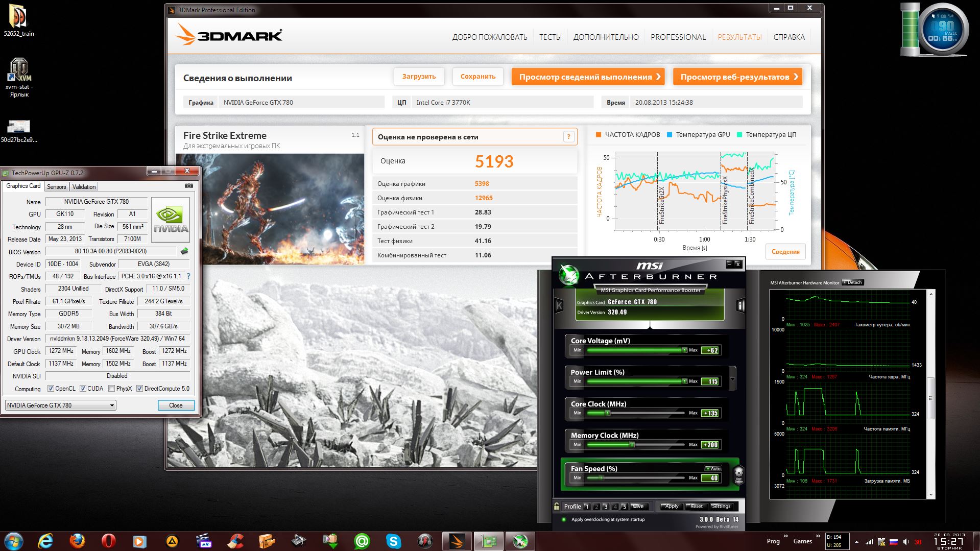
Task: Show hidden tray icons arrow
Action: point(856,542)
